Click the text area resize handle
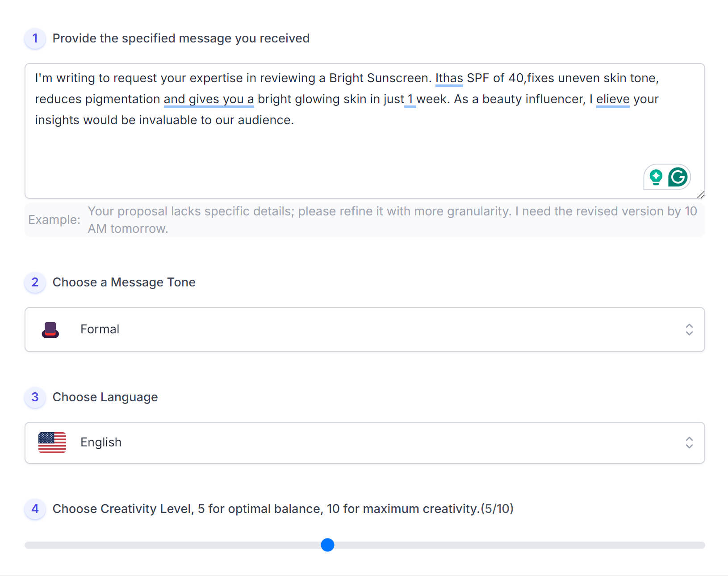Image resolution: width=728 pixels, height=580 pixels. [701, 195]
